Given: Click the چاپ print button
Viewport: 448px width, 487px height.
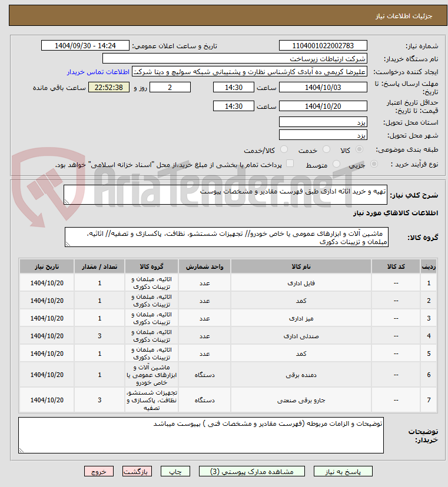Looking at the screenshot, I should pos(175,472).
